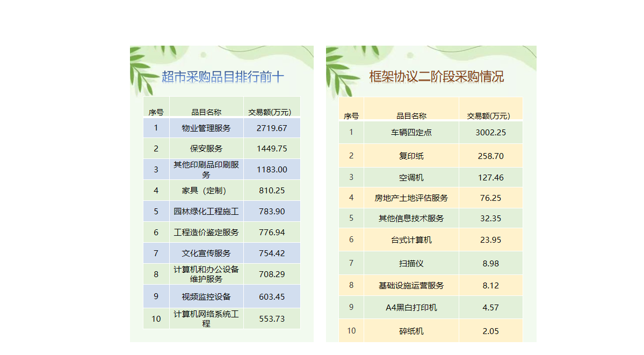Click the 文化宣传服务 cell

coord(206,253)
